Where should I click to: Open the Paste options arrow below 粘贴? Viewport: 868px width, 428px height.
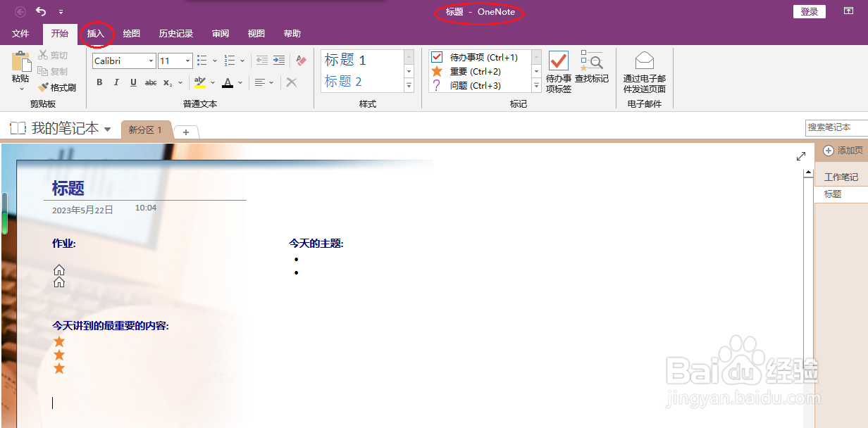[21, 89]
